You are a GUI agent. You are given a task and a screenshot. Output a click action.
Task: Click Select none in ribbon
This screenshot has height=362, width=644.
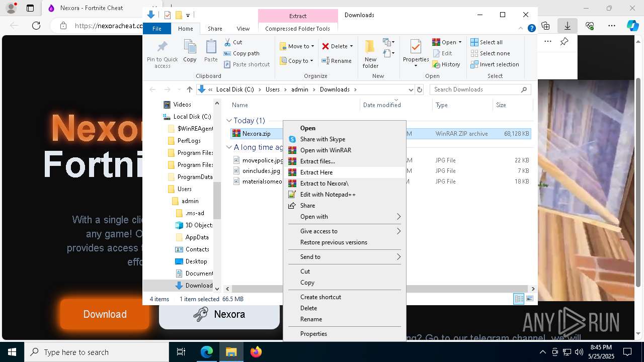click(490, 53)
